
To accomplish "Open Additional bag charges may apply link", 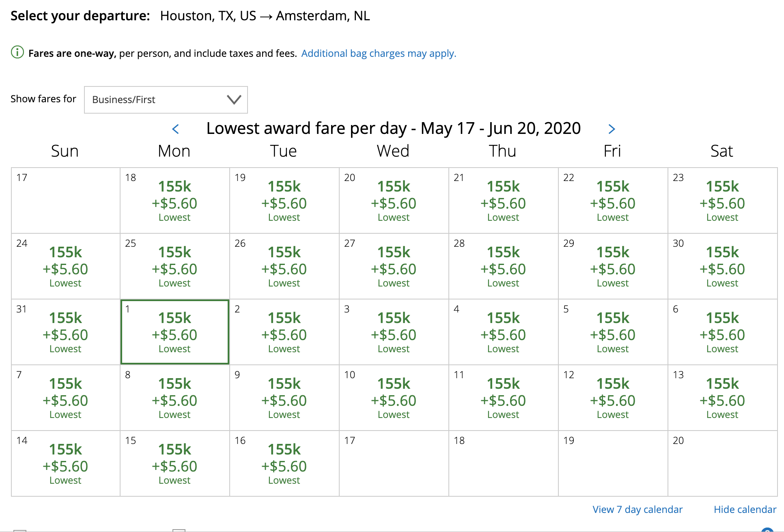I will 378,54.
